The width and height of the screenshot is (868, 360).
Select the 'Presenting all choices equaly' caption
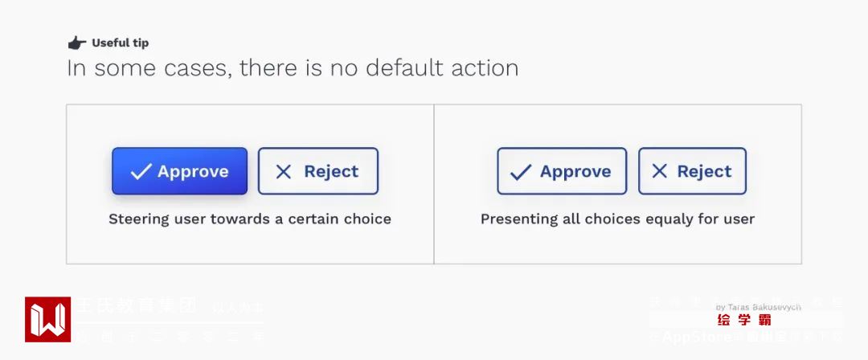617,219
